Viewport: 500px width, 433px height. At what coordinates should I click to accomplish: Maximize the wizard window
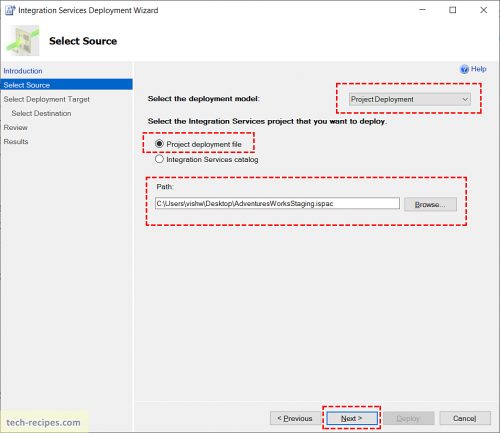click(x=453, y=10)
